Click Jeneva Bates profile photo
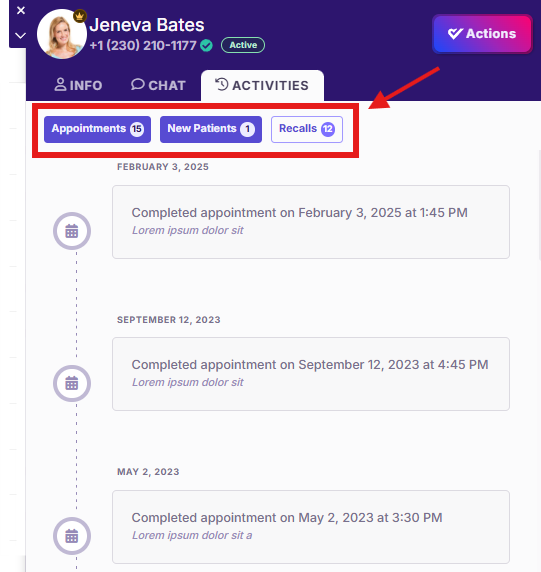This screenshot has height=572, width=541. (x=62, y=34)
